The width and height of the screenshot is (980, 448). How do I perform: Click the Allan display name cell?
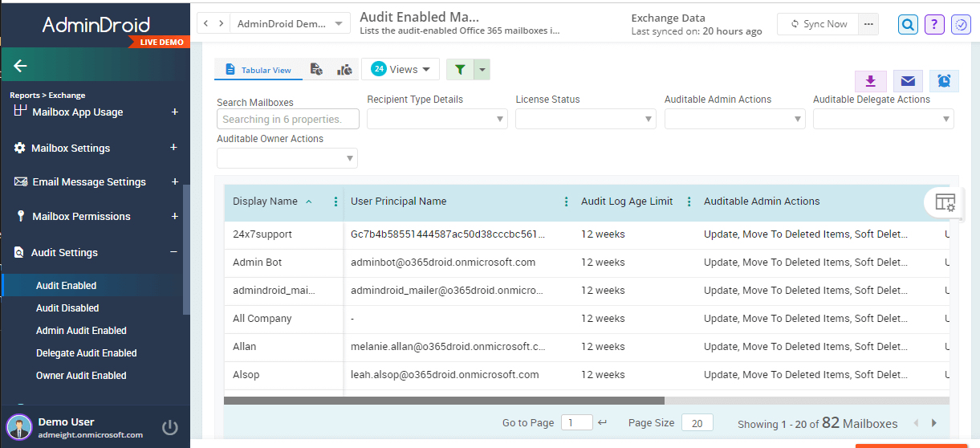click(x=245, y=347)
